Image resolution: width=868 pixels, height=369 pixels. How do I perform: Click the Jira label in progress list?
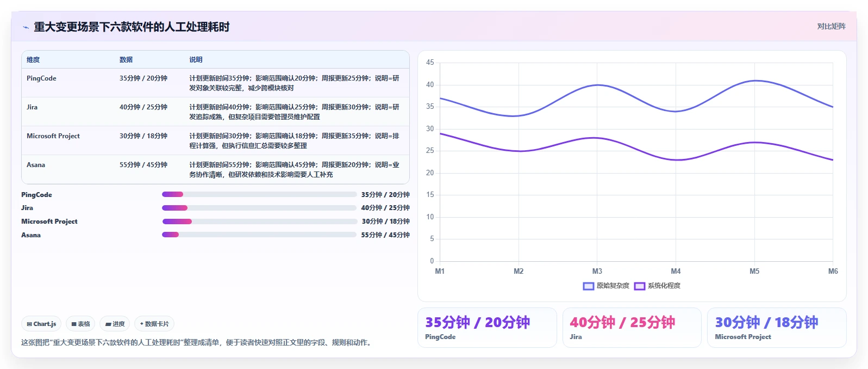[x=27, y=208]
